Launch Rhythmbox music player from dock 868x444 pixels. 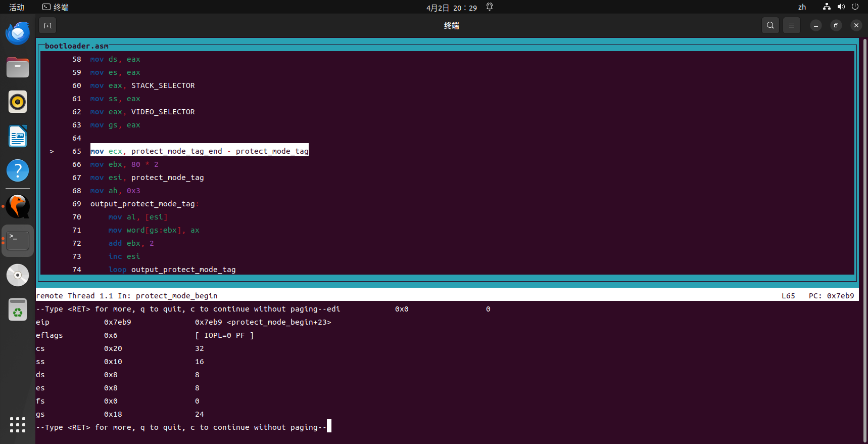(18, 102)
